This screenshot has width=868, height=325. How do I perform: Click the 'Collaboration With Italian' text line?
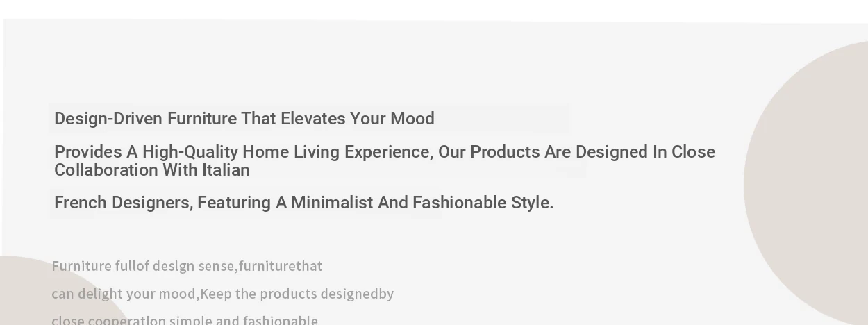tap(152, 170)
